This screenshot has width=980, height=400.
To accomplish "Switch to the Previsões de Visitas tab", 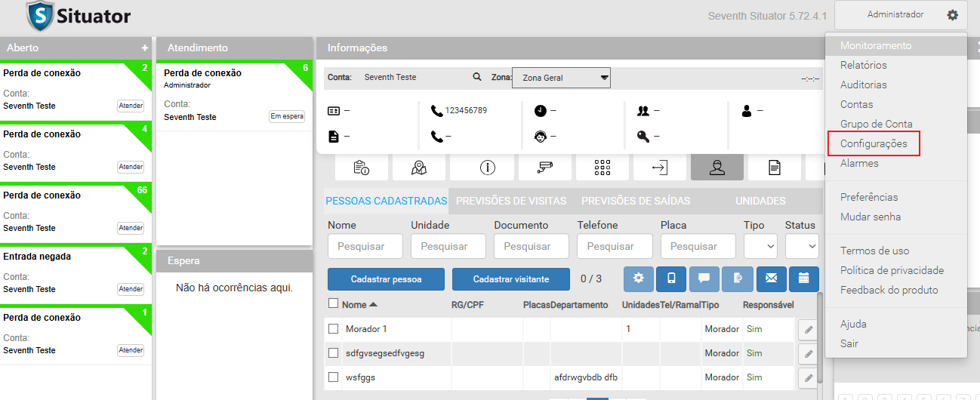I will click(x=511, y=201).
